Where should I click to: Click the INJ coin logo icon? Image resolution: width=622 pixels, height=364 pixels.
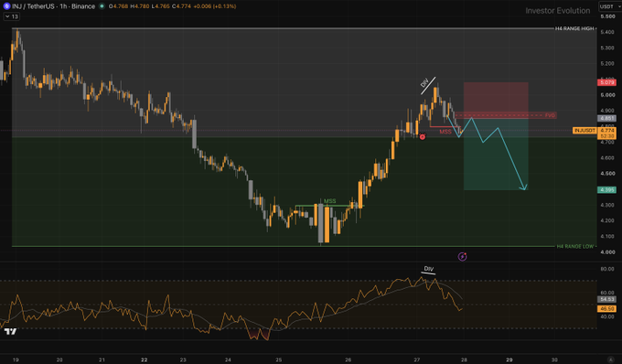6,6
